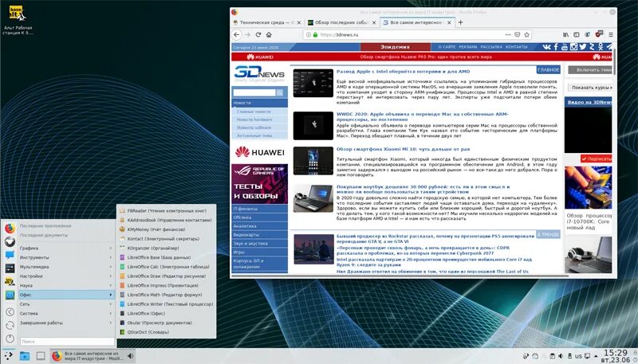Open KOrganizer from the submenu
The image size is (638, 364).
tap(167, 248)
